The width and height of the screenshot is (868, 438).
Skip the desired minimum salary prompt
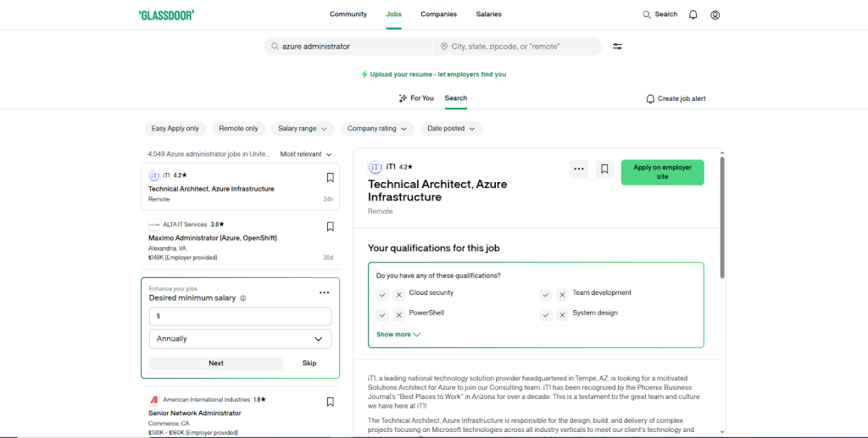pyautogui.click(x=309, y=363)
